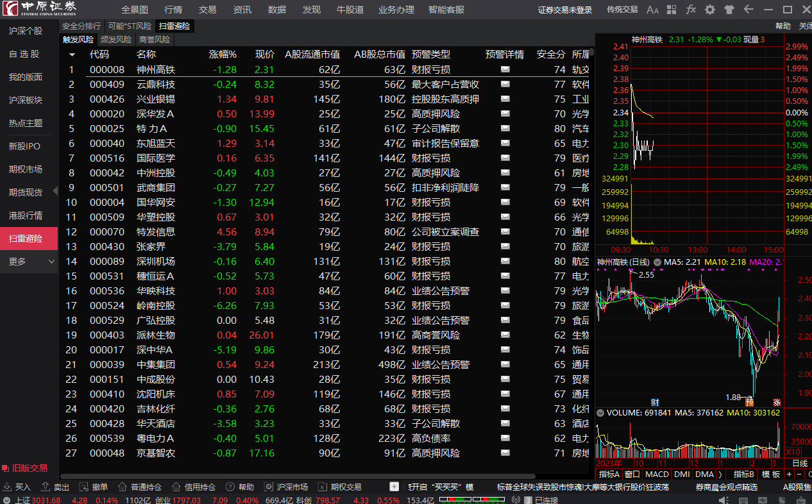The width and height of the screenshot is (812, 504).
Task: Open 普通持仓 holdings icon
Action: pos(122,487)
